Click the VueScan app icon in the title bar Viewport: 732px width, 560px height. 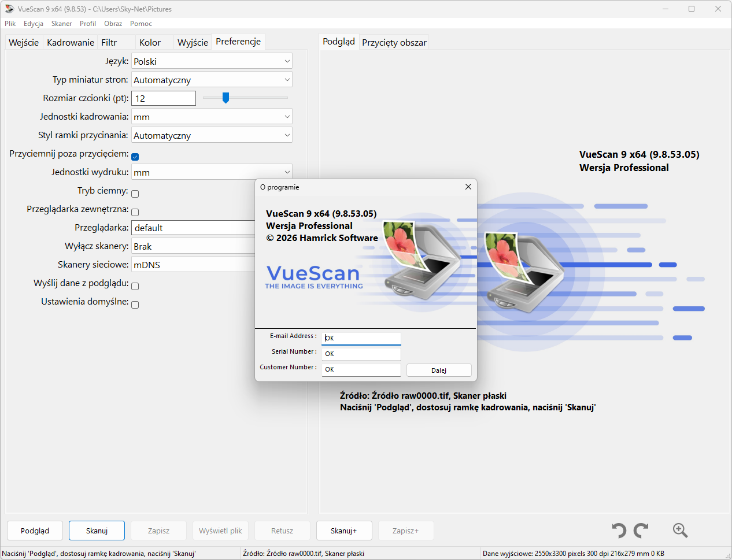coord(9,9)
